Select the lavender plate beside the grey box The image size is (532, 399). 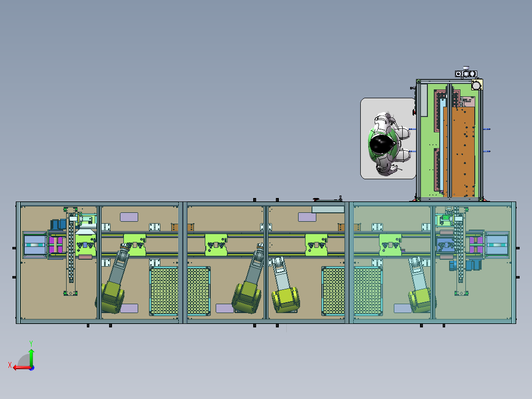tap(307, 217)
